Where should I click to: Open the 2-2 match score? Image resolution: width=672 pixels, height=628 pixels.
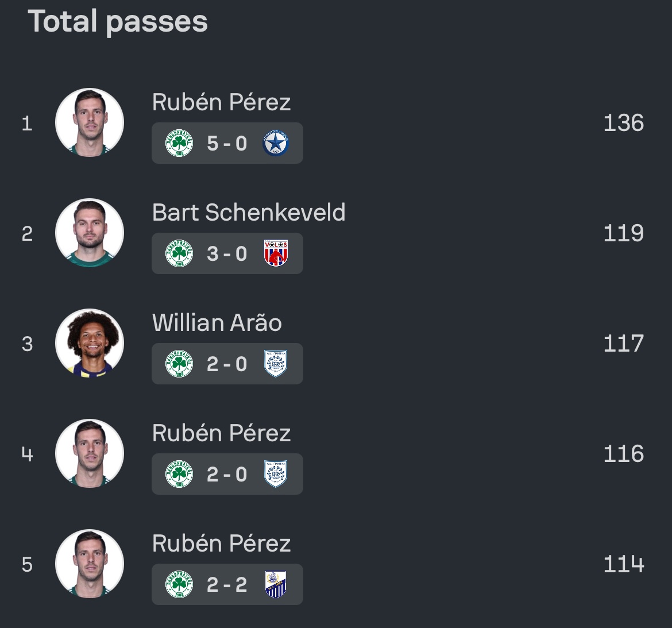pyautogui.click(x=227, y=584)
